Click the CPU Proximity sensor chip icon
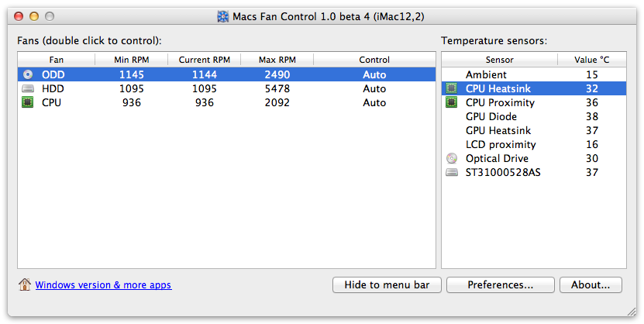 (x=452, y=103)
